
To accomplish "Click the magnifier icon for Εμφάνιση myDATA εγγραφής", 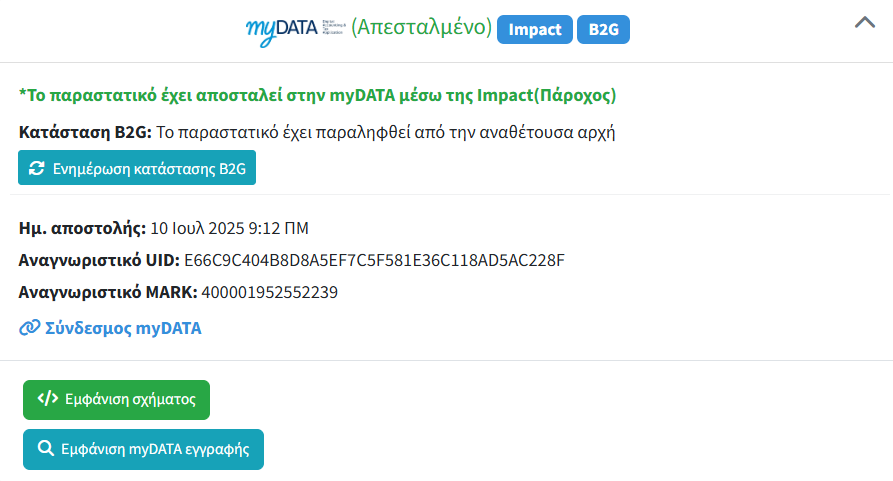I will pyautogui.click(x=45, y=448).
